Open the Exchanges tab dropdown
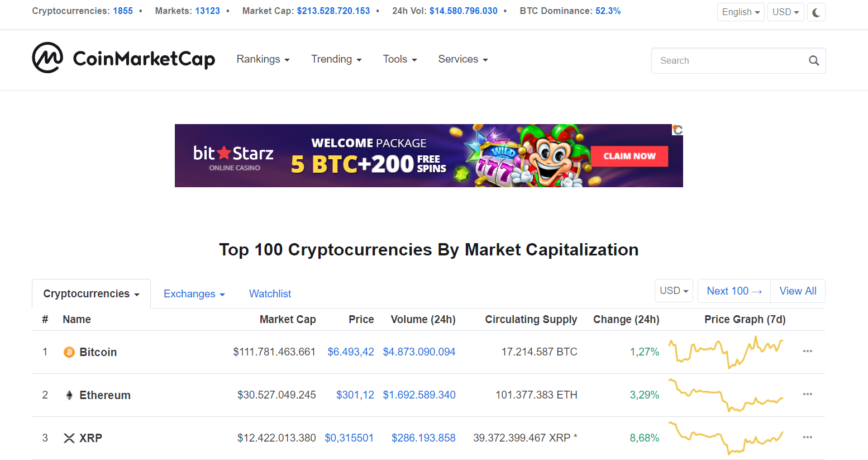868x460 pixels. pyautogui.click(x=194, y=294)
